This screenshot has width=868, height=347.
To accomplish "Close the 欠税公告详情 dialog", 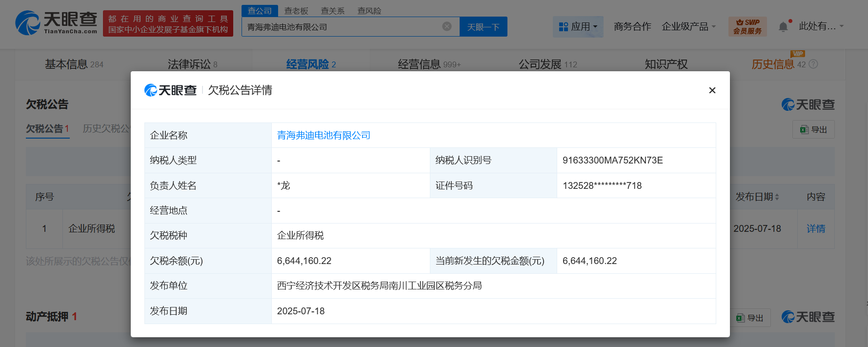I will [712, 90].
